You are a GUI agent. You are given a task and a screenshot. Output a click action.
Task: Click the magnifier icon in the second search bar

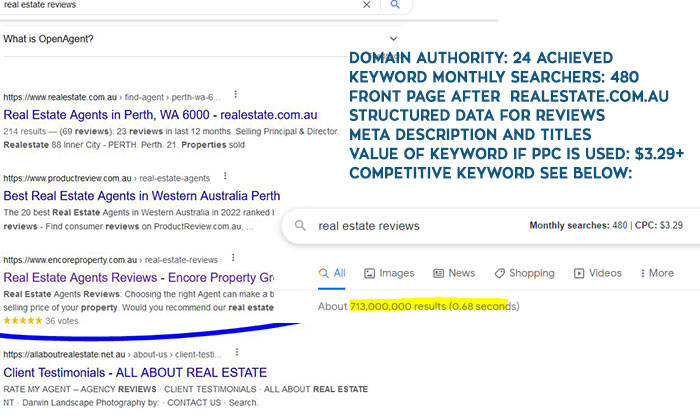(x=300, y=225)
